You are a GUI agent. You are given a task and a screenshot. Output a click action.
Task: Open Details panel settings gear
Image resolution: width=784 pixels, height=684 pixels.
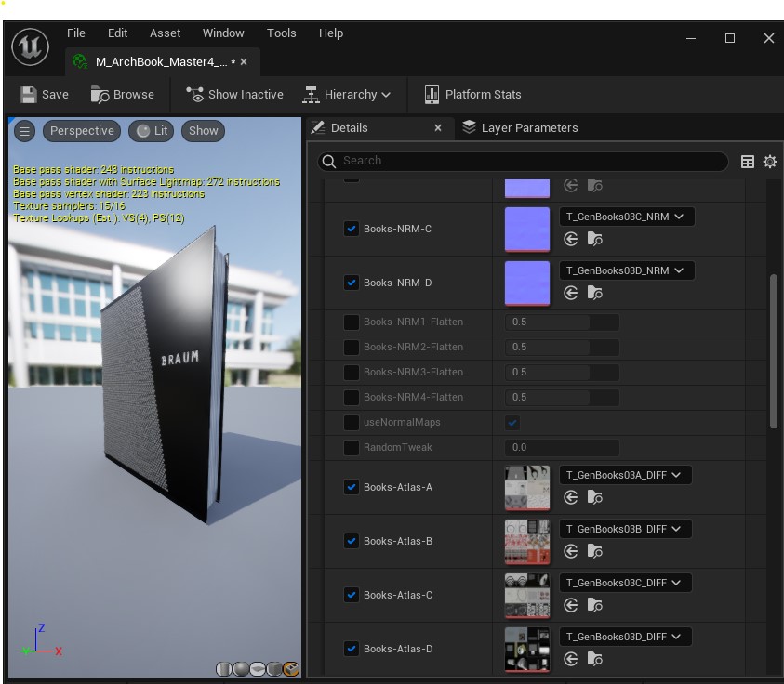click(770, 162)
